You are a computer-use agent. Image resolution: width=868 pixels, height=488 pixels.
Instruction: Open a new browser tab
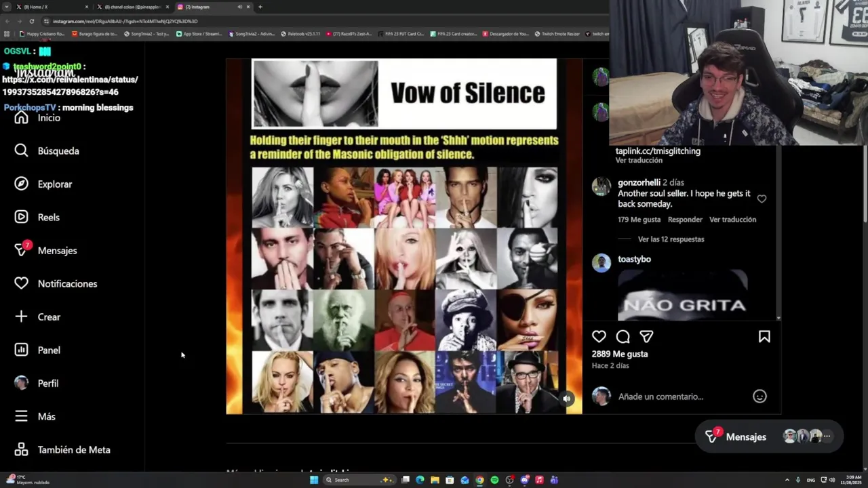pos(260,7)
